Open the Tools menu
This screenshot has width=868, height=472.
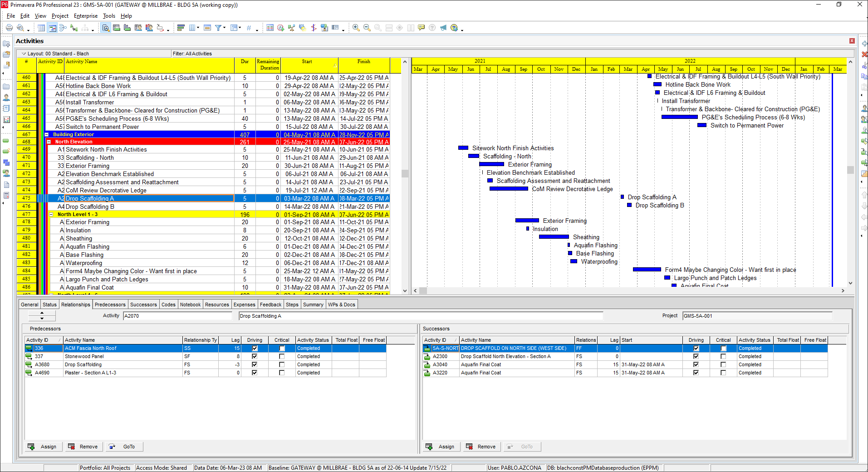pos(109,16)
